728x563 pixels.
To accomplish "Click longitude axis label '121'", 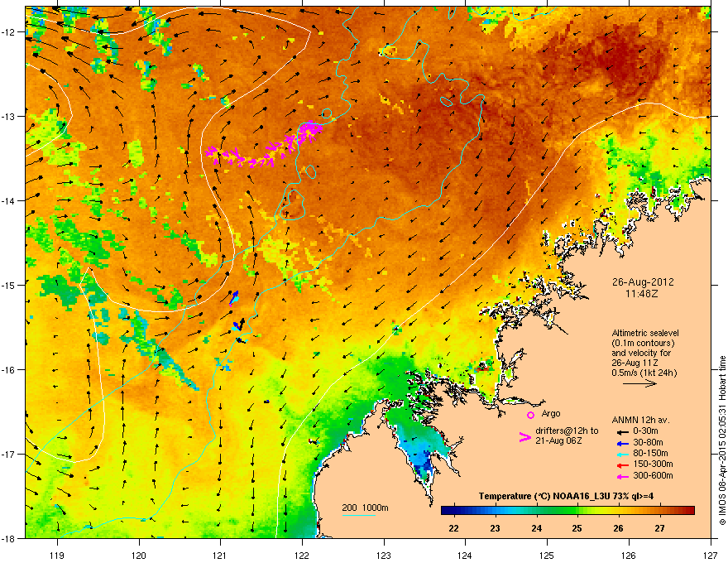I will (x=220, y=555).
